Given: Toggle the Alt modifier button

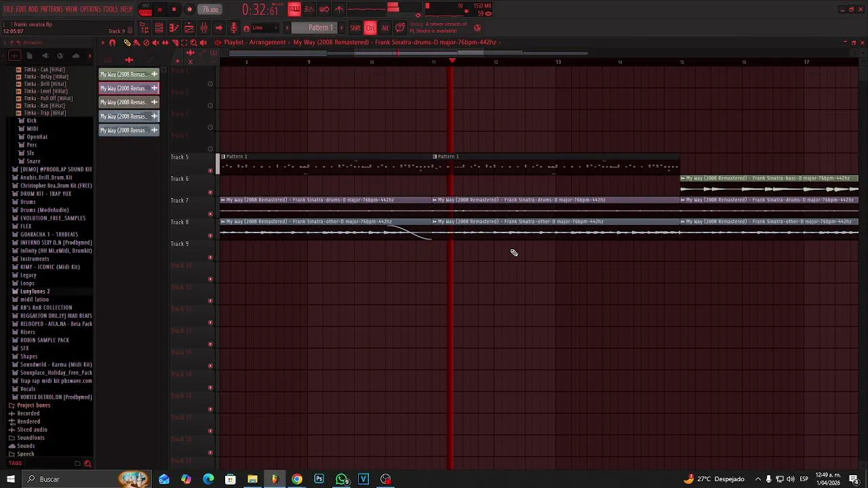Looking at the screenshot, I should [385, 28].
